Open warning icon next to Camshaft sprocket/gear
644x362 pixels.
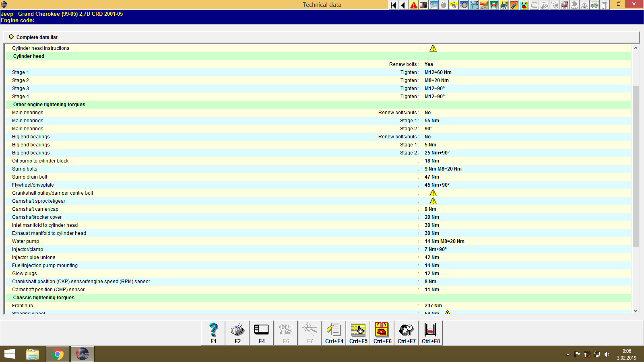pos(433,201)
